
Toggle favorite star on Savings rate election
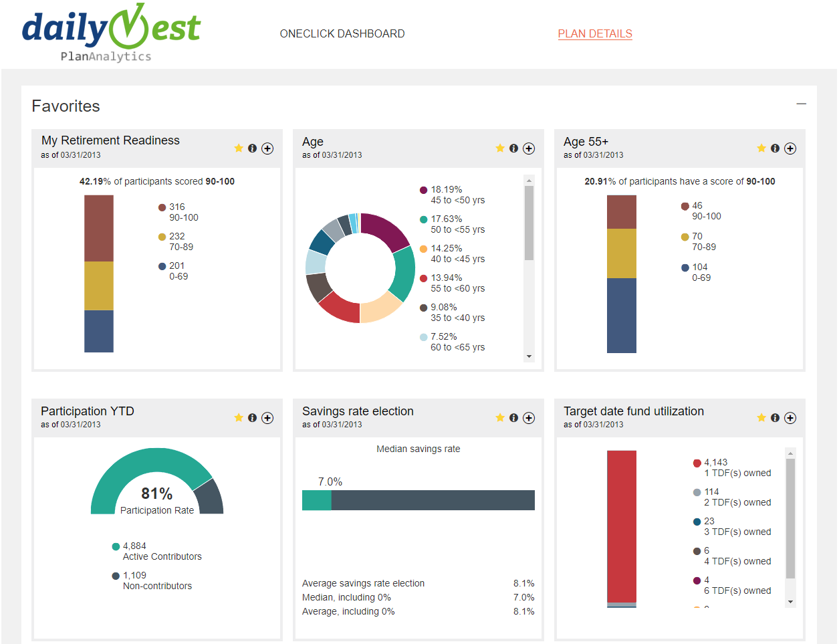point(500,417)
